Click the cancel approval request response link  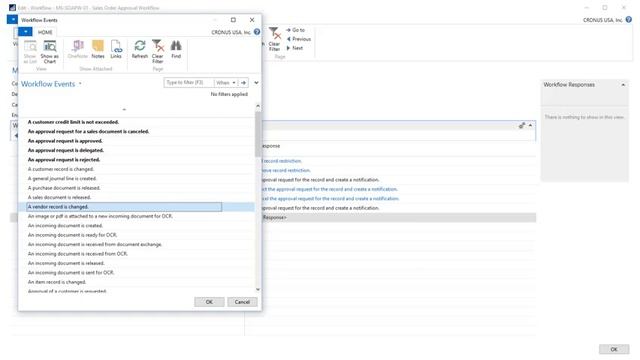(331, 198)
